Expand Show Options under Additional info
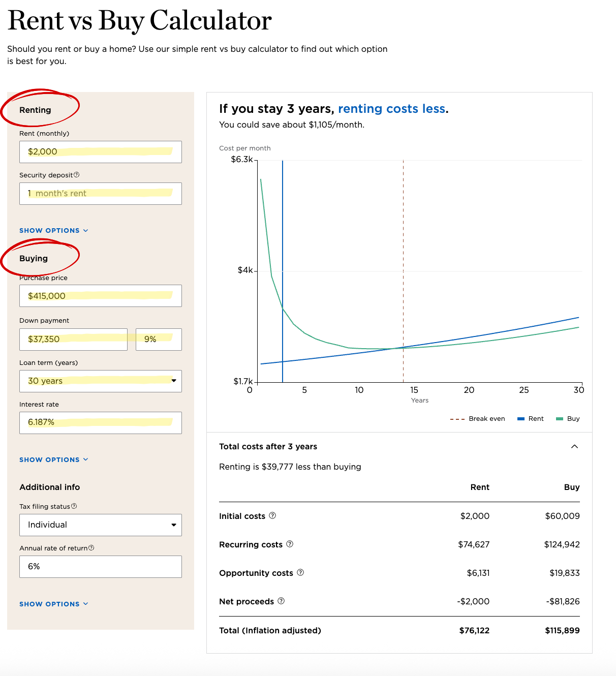This screenshot has height=676, width=616. point(53,604)
